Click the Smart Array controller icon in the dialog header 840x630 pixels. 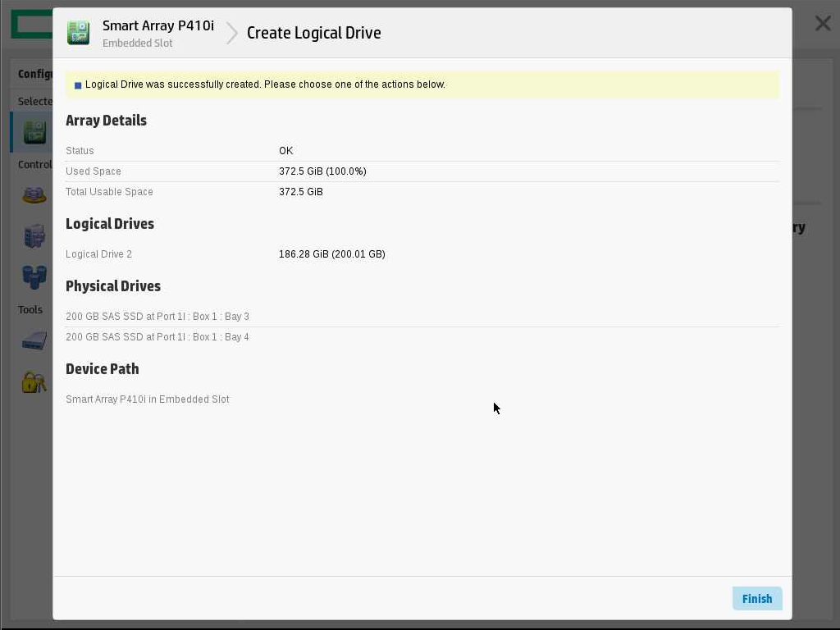coord(78,33)
